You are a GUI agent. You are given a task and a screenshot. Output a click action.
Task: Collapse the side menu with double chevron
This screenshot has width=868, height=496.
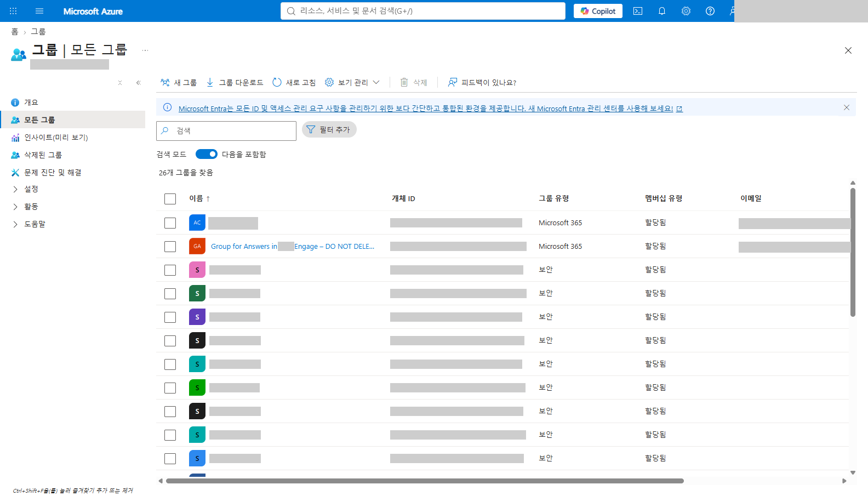(x=139, y=83)
